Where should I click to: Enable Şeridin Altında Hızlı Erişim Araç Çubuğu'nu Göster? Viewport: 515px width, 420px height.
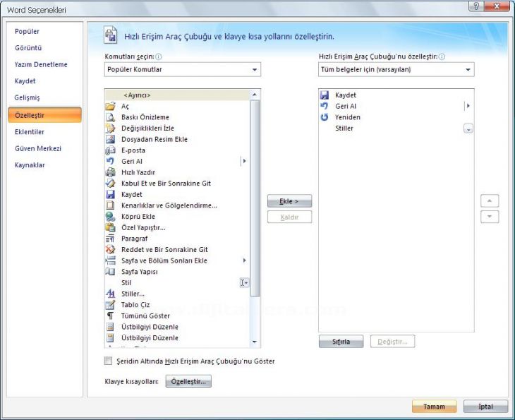tap(108, 361)
